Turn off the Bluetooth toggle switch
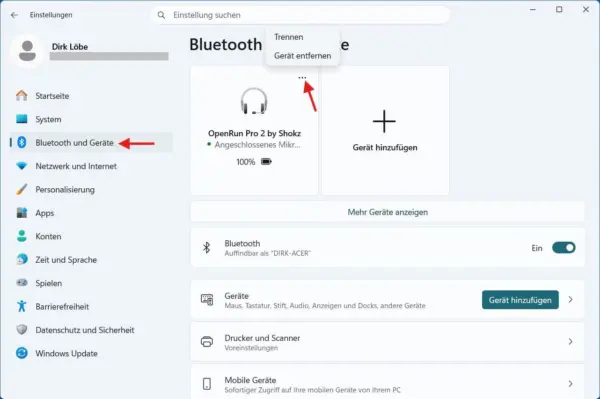This screenshot has width=600, height=399. [563, 248]
